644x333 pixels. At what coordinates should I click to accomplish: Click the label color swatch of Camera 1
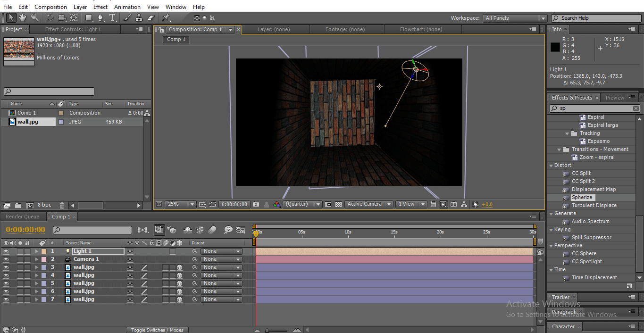(44, 259)
